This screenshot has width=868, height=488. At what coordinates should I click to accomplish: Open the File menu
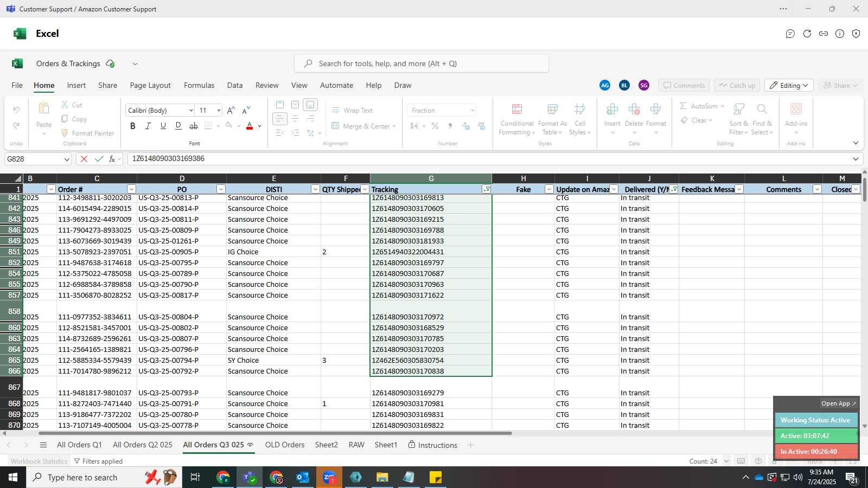coord(17,85)
